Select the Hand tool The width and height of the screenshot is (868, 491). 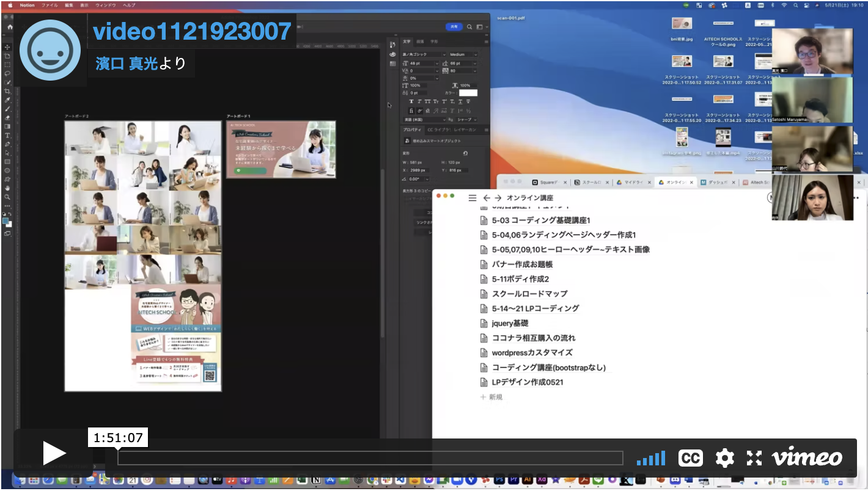[7, 188]
